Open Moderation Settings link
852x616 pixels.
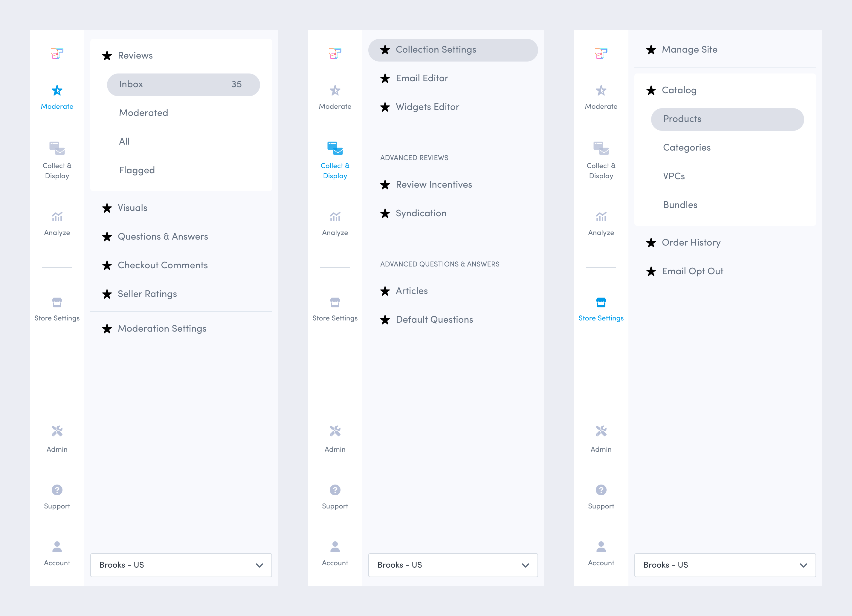[162, 328]
